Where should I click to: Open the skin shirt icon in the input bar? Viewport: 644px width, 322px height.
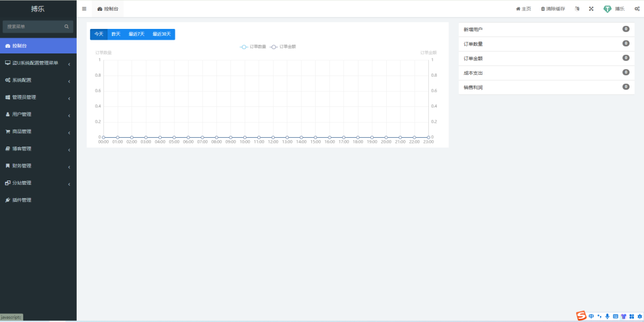[623, 316]
